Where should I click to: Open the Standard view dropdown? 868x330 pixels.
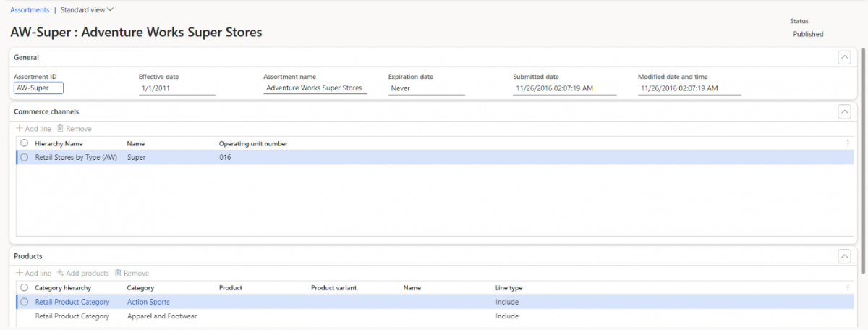(88, 10)
